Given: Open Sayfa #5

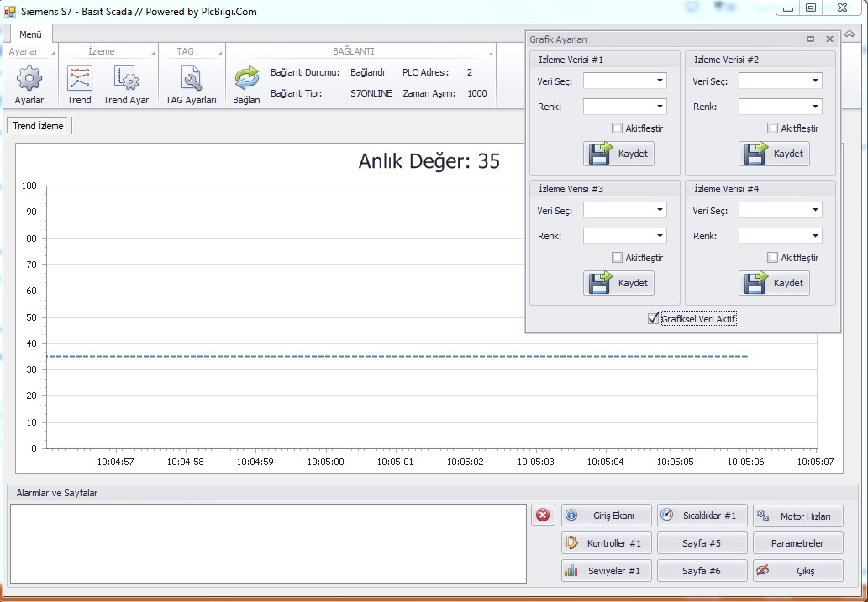Looking at the screenshot, I should [702, 543].
